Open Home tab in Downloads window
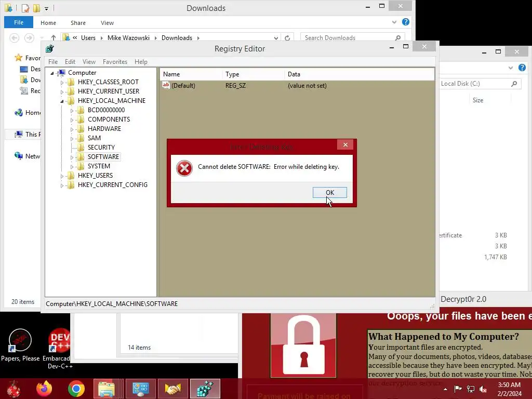This screenshot has width=532, height=399. tap(48, 23)
